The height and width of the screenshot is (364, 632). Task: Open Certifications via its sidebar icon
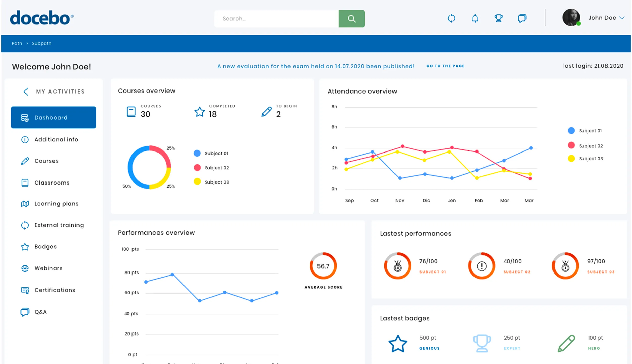[x=25, y=290]
